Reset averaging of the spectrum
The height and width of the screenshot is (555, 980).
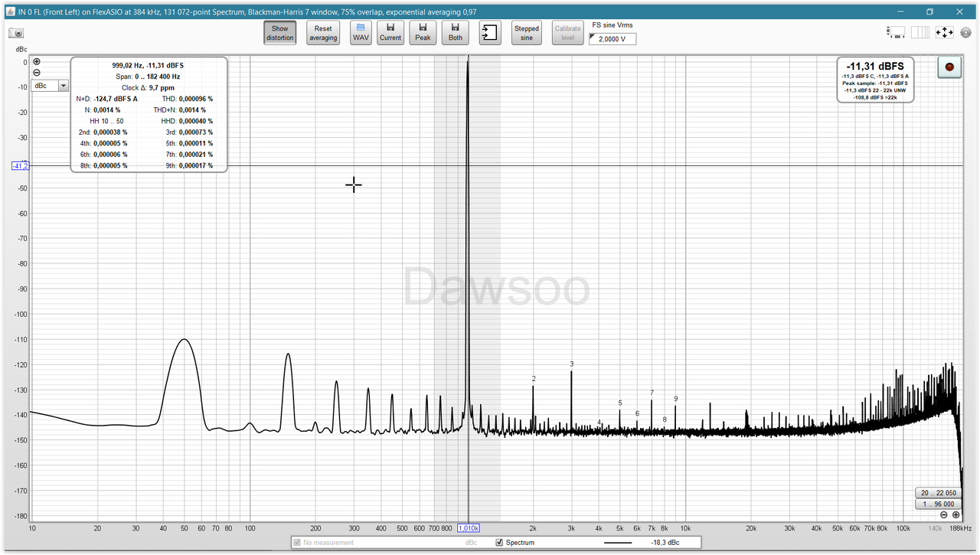coord(323,32)
